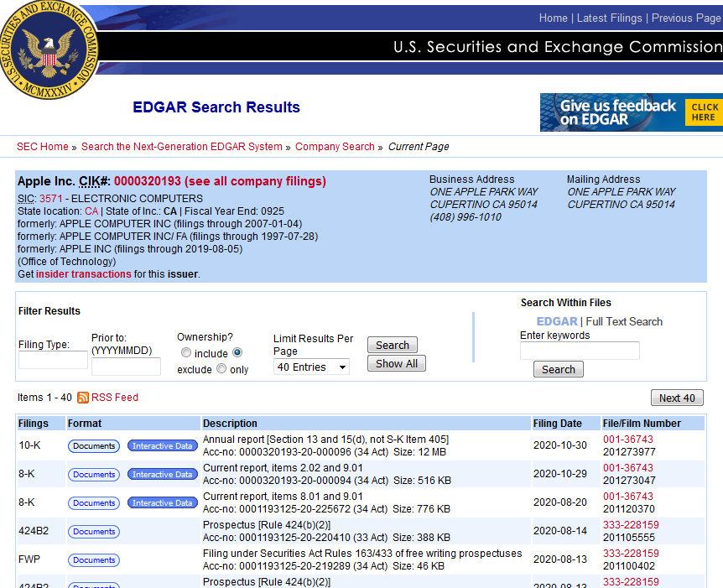Open Documents for the 2020-10-29 8-K
Screen dimensions: 723x588
pos(94,475)
